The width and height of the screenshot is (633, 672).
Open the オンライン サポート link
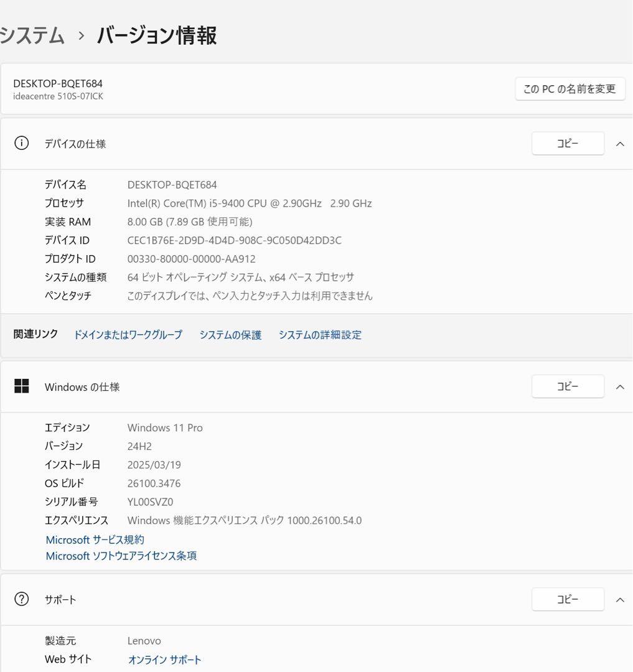click(164, 660)
